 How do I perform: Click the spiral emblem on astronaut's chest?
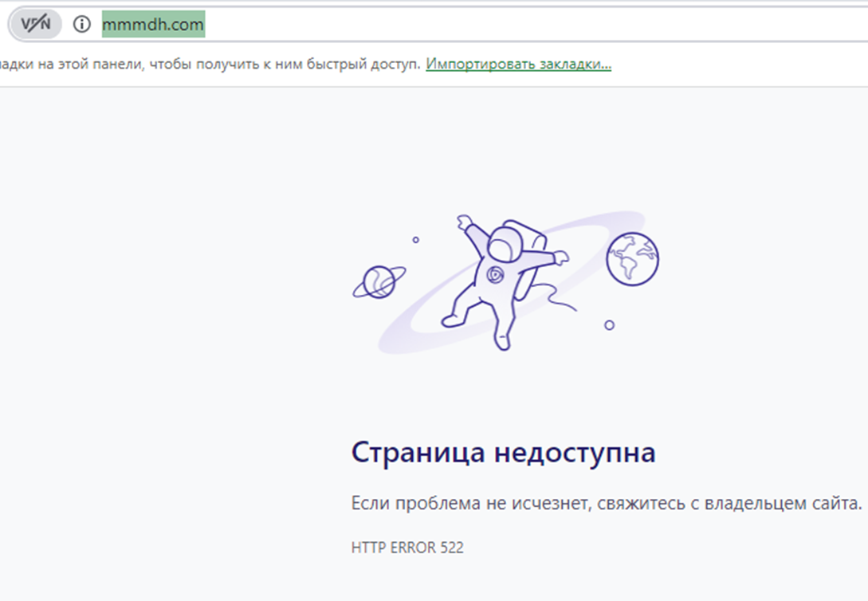(495, 275)
